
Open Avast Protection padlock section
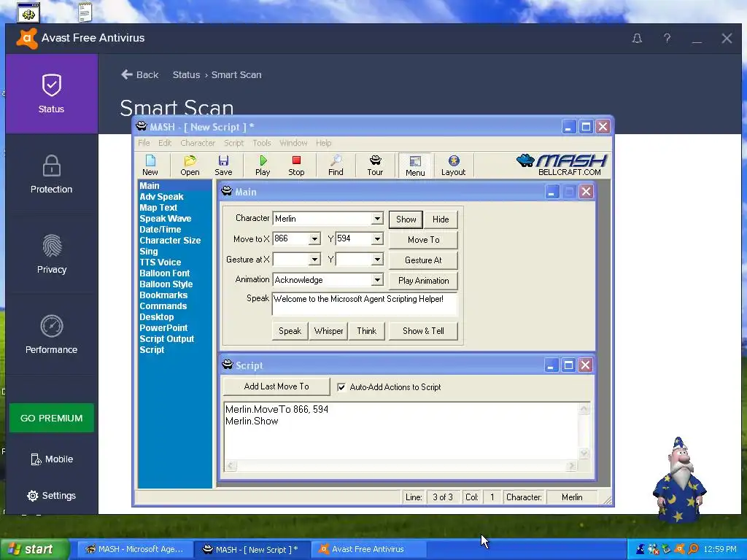tap(52, 174)
